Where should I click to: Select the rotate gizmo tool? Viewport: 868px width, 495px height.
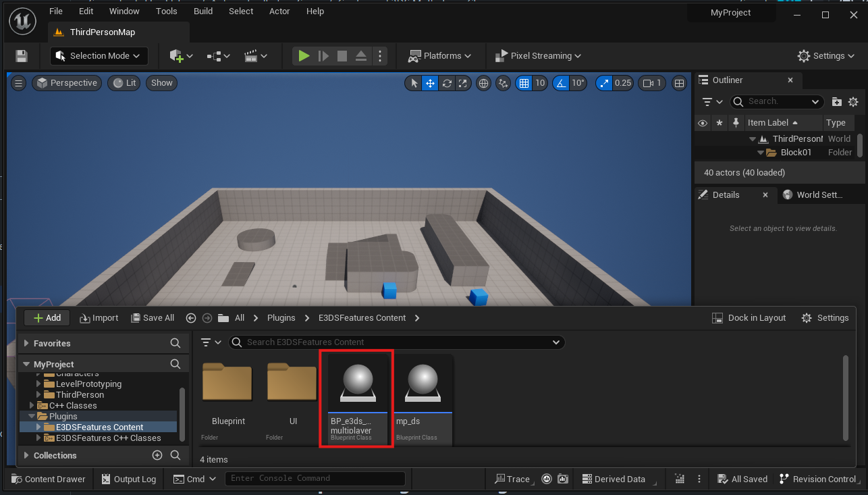click(447, 83)
